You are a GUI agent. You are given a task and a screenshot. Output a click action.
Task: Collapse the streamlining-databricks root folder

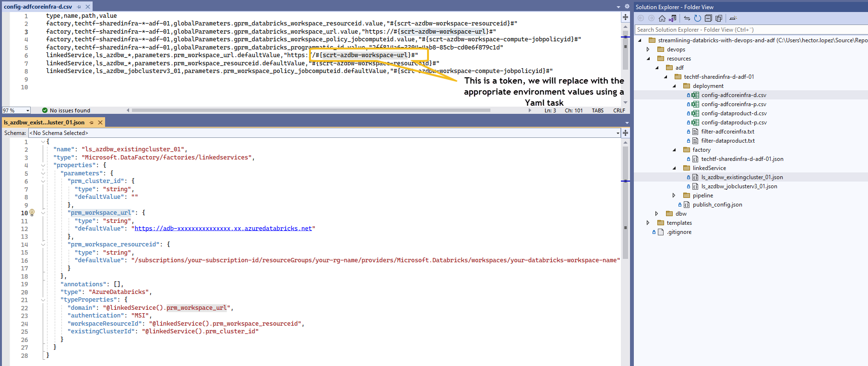pyautogui.click(x=640, y=40)
